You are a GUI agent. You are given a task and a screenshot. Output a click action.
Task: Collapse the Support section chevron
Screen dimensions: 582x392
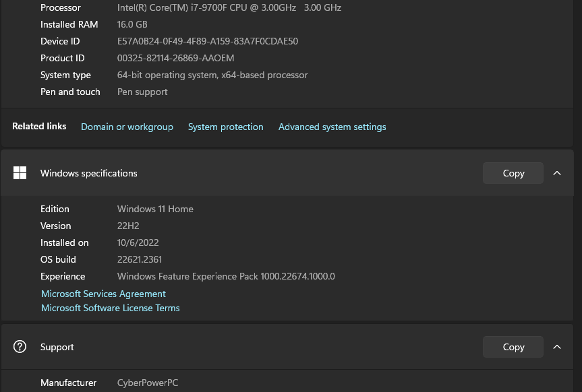(557, 347)
